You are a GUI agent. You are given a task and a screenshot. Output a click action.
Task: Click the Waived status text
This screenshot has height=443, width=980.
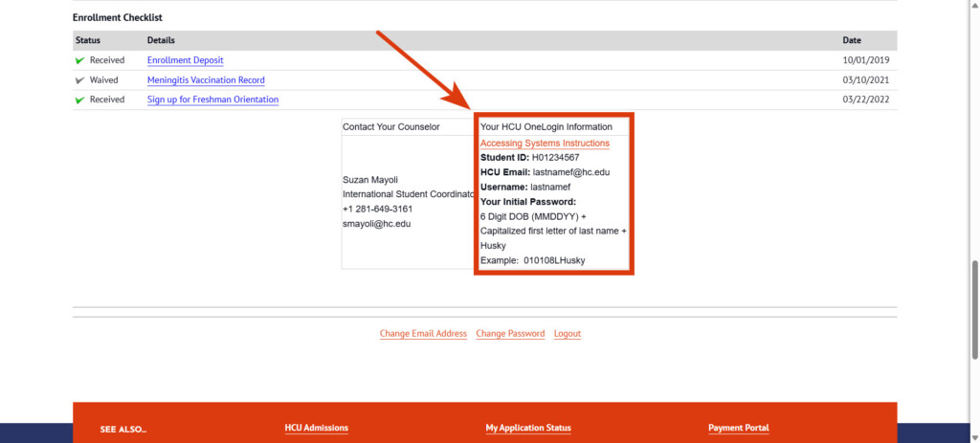coord(103,80)
